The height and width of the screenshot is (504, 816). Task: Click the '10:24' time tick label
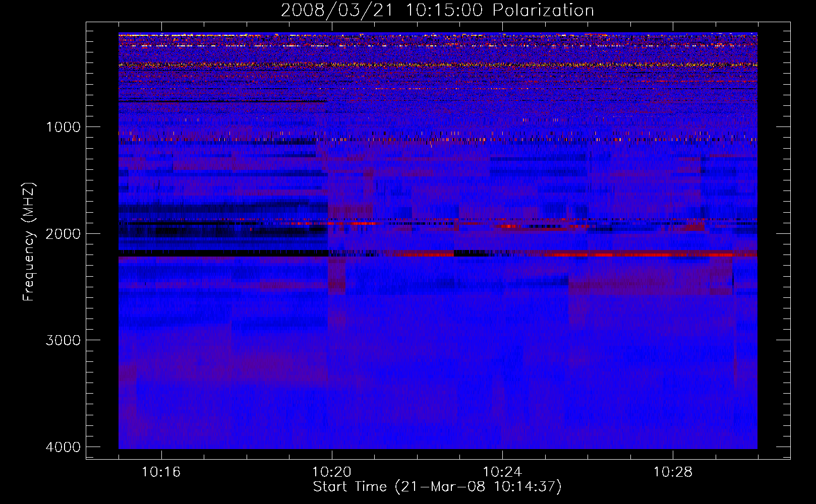coord(502,472)
